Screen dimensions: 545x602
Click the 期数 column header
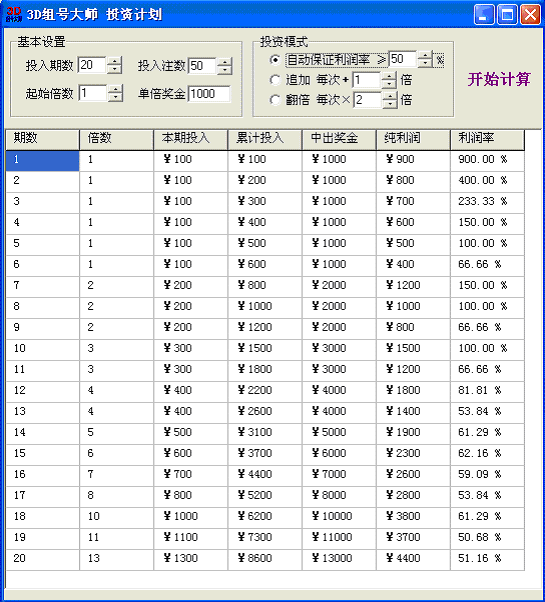tap(43, 139)
